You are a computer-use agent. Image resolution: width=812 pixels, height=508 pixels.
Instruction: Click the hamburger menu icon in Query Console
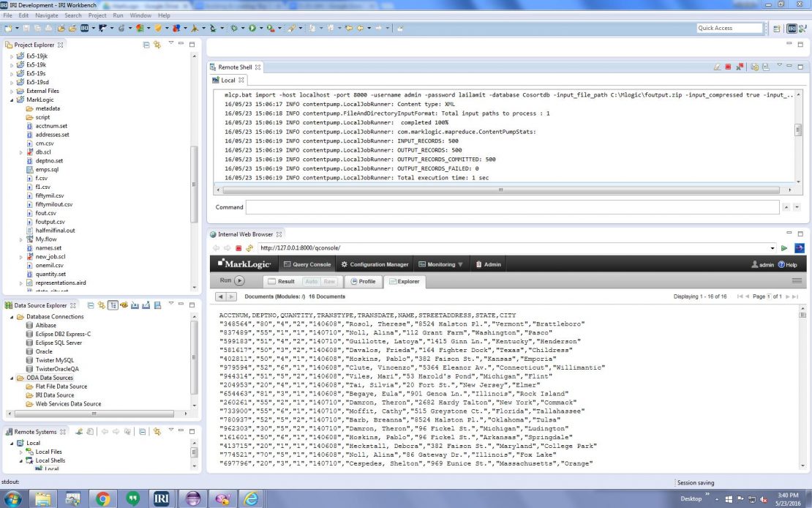click(797, 281)
